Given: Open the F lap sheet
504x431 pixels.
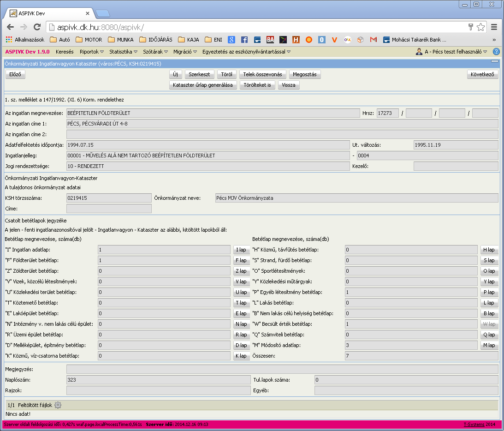Looking at the screenshot, I should coord(241,260).
